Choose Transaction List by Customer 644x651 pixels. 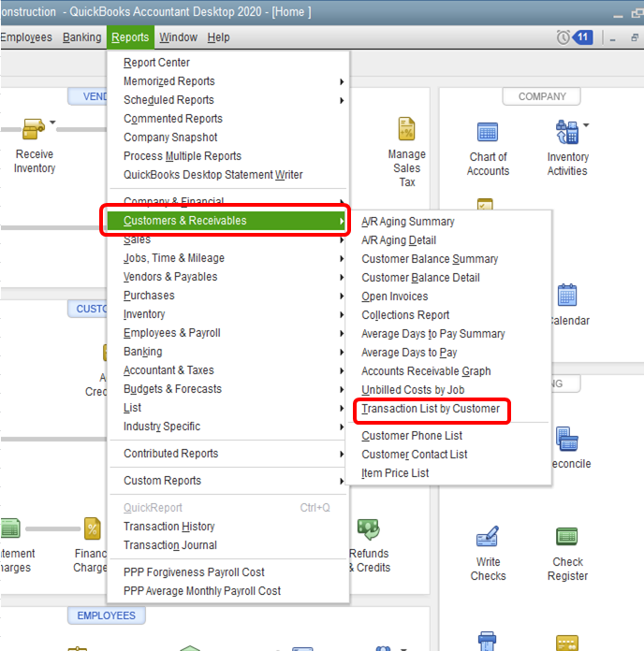[x=431, y=409]
